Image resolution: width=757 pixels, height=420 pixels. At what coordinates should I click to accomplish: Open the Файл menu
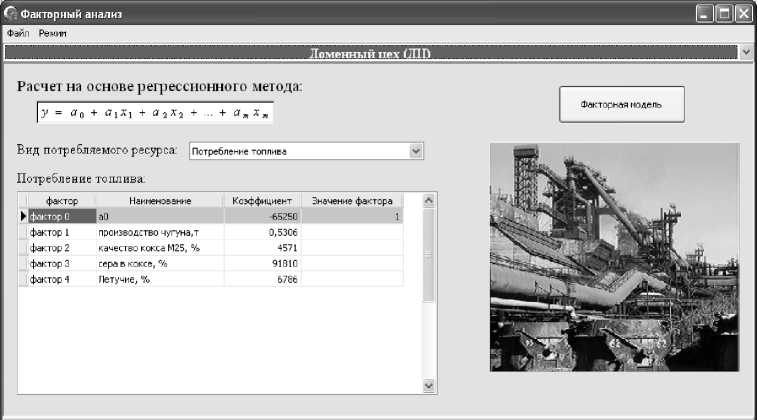(x=18, y=33)
